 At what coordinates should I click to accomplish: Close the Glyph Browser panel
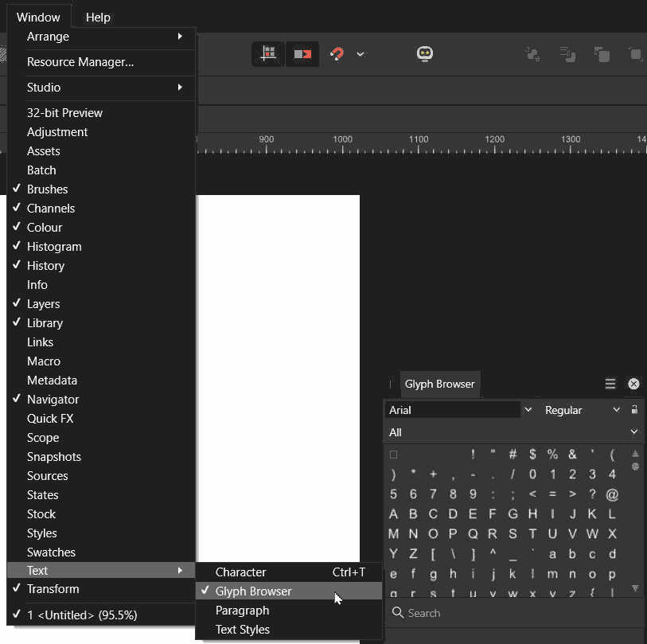(x=633, y=383)
